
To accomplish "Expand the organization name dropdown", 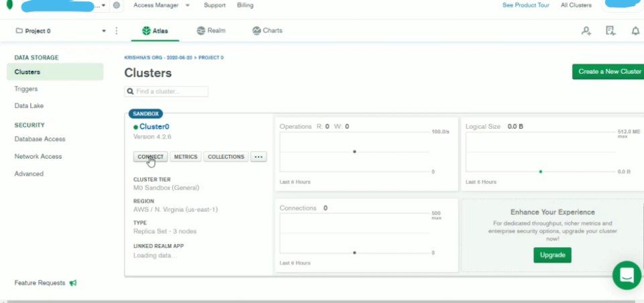I will coord(103,5).
